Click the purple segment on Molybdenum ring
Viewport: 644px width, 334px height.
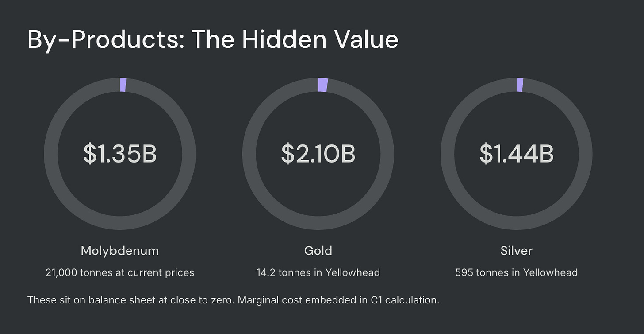(x=123, y=85)
